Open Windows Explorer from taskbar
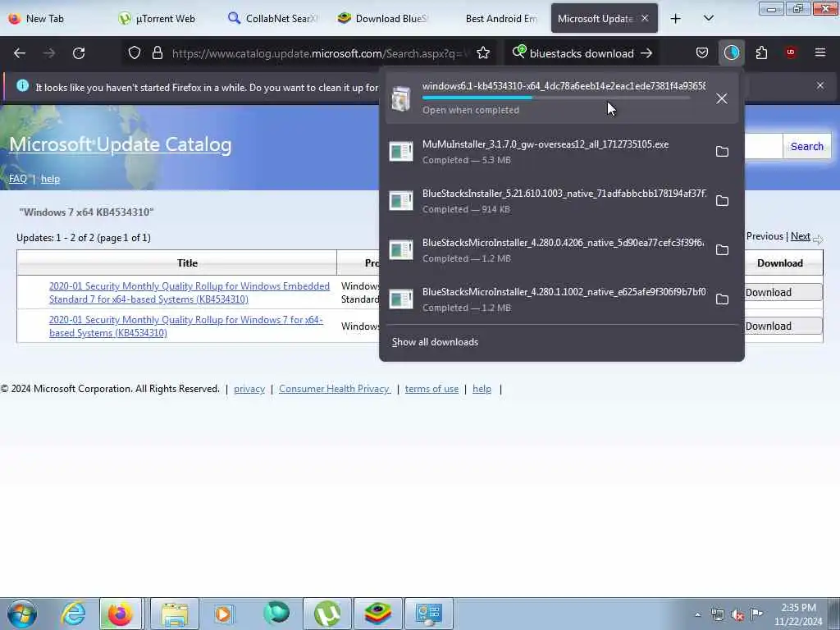This screenshot has width=840, height=630. coord(175,614)
